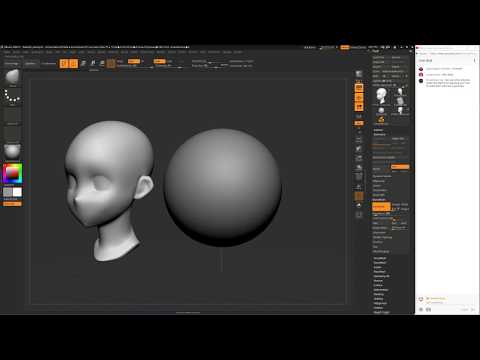Toggle the orange XYZ rotation icon
This screenshot has width=480, height=360.
click(x=359, y=123)
